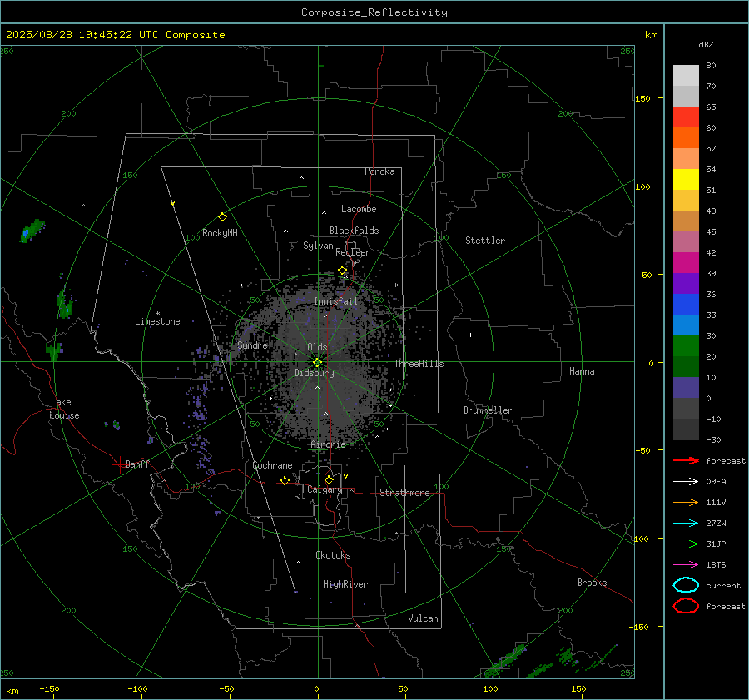This screenshot has height=700, width=749.
Task: Click the Sylvan label
Action: pyautogui.click(x=318, y=246)
